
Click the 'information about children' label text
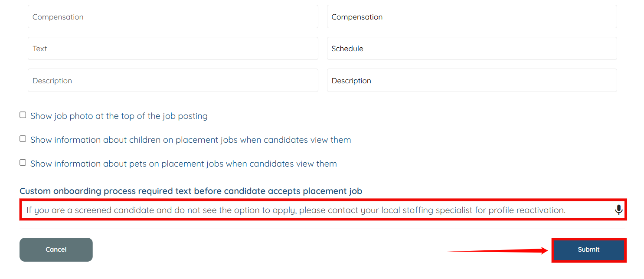coord(190,140)
